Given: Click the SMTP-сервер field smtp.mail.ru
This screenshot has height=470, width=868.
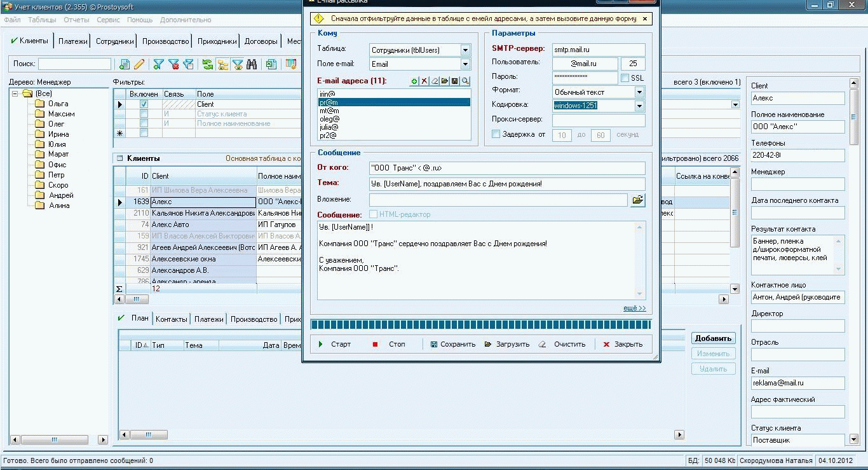Looking at the screenshot, I should (599, 50).
